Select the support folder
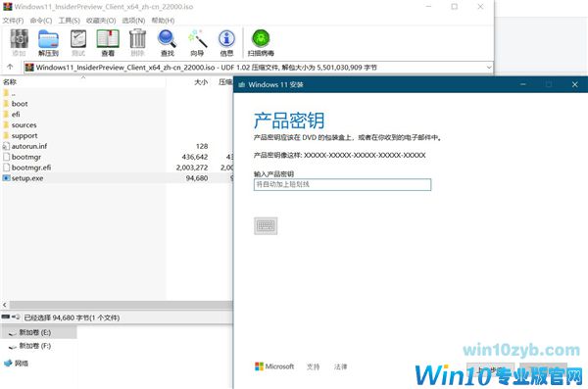Image resolution: width=588 pixels, height=389 pixels. pos(21,135)
